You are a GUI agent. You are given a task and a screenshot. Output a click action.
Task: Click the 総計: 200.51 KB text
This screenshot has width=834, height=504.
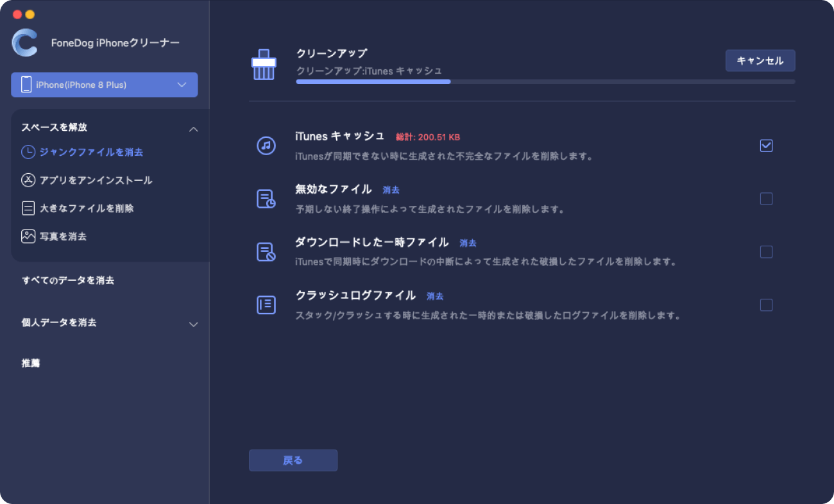428,137
